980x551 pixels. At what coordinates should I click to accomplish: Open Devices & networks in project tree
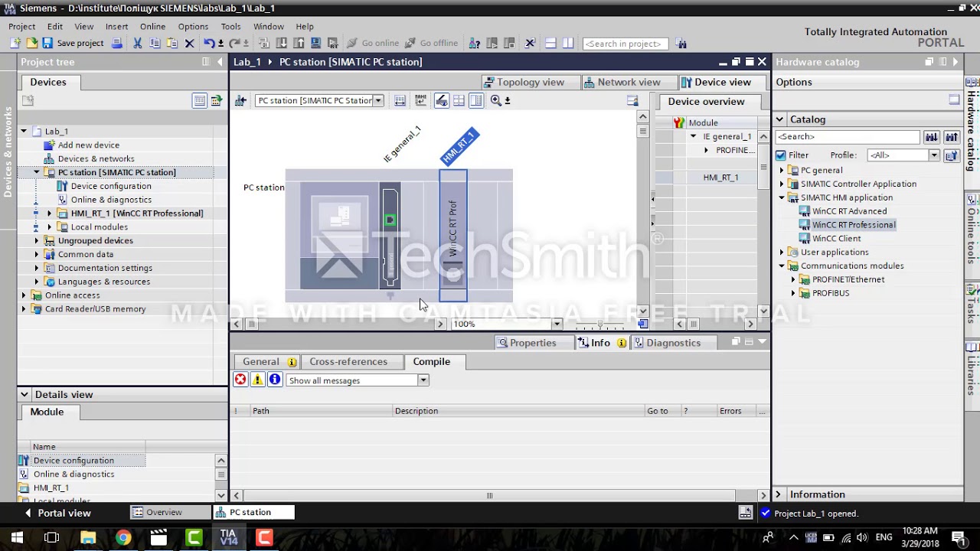pyautogui.click(x=96, y=158)
